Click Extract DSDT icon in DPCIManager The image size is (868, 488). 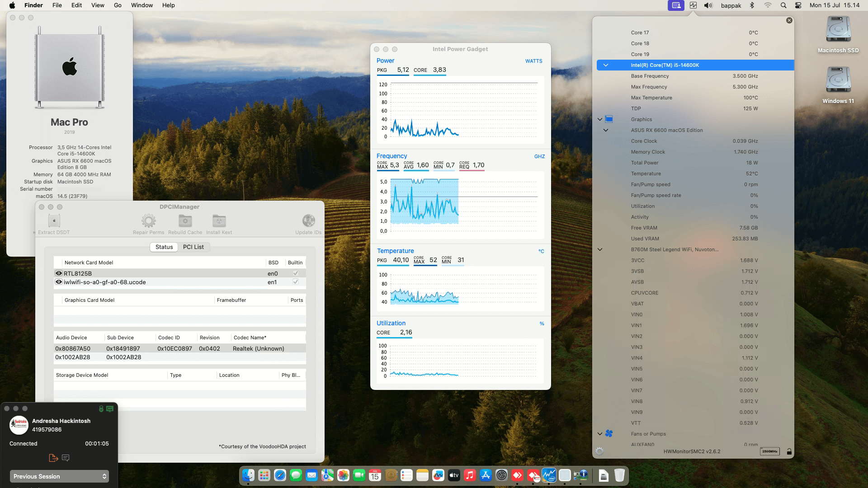click(x=54, y=221)
